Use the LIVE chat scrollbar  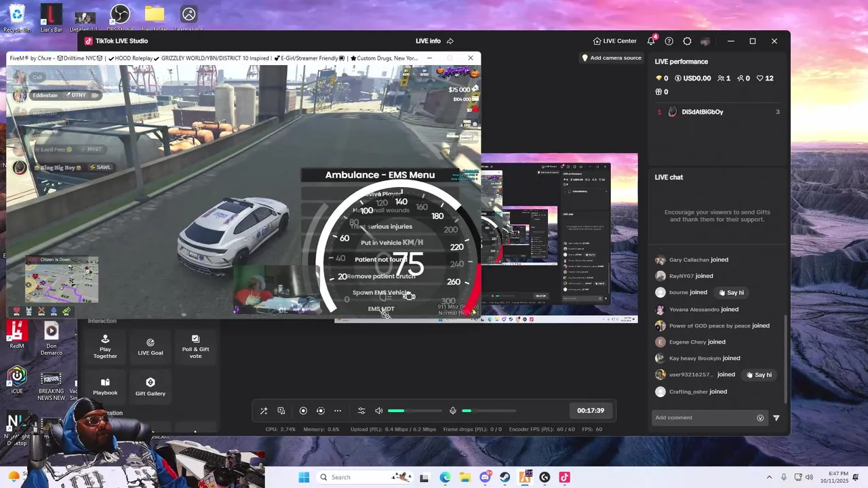point(785,358)
